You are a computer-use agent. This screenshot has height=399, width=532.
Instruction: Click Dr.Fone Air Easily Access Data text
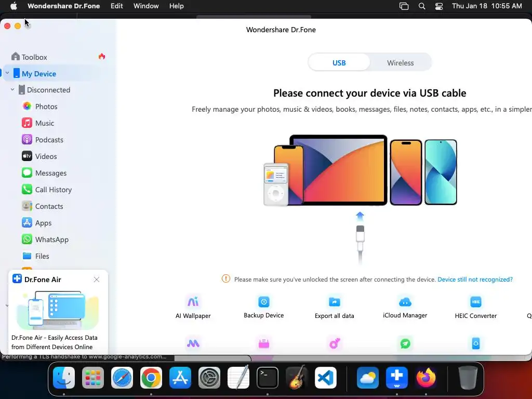pos(54,342)
